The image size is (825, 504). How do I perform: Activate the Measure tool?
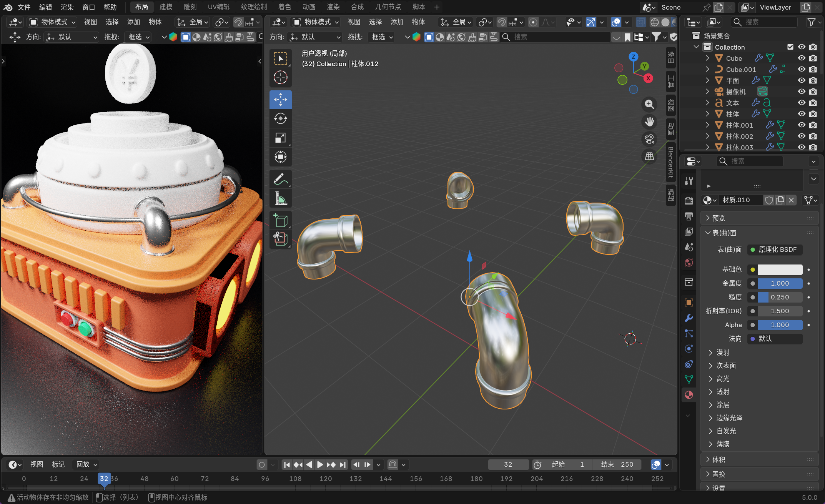coord(280,198)
